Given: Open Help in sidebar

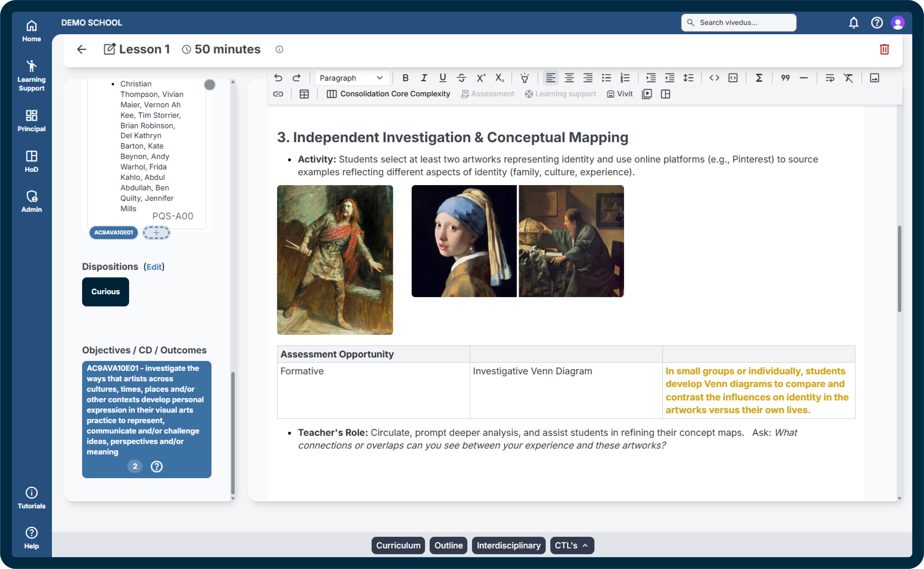Looking at the screenshot, I should coord(31,538).
